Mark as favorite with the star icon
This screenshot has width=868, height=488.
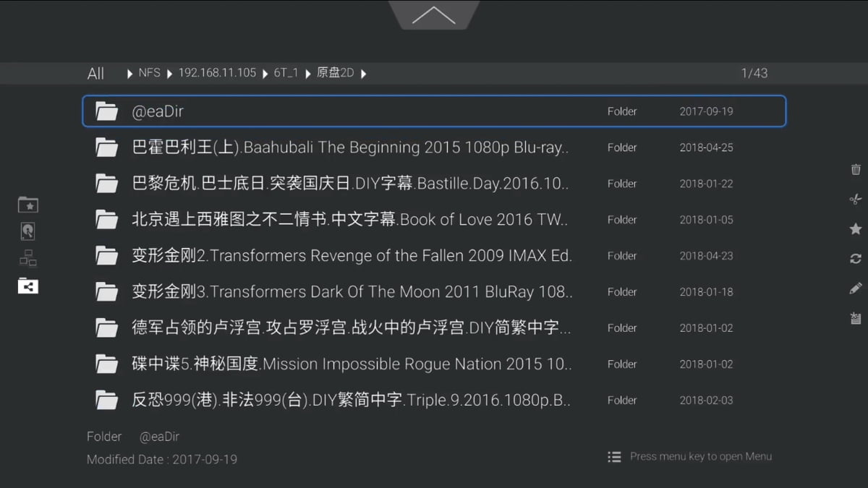tap(855, 228)
